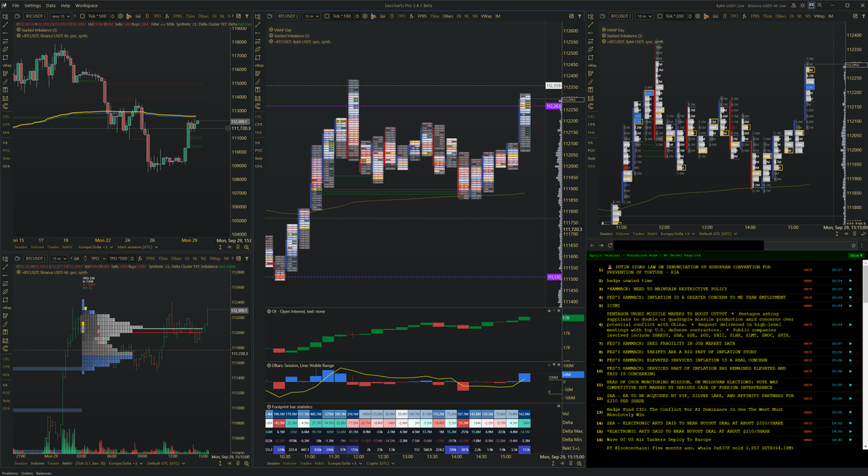Open the Data menu
Viewport: 868px width, 476px height.
click(51, 5)
